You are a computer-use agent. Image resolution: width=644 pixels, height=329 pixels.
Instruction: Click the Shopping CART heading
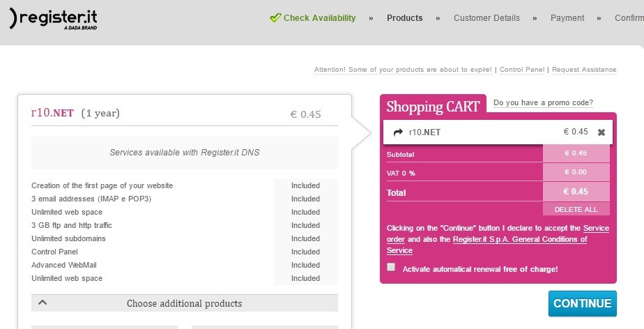click(x=433, y=107)
